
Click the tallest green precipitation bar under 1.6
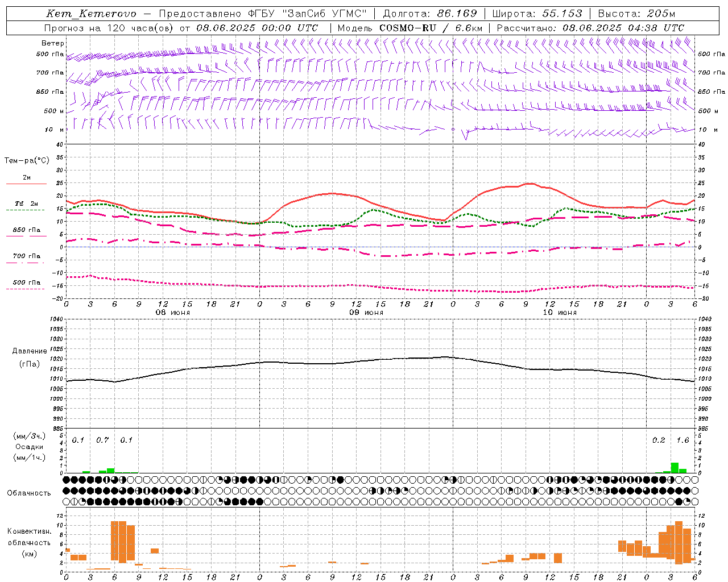[675, 468]
